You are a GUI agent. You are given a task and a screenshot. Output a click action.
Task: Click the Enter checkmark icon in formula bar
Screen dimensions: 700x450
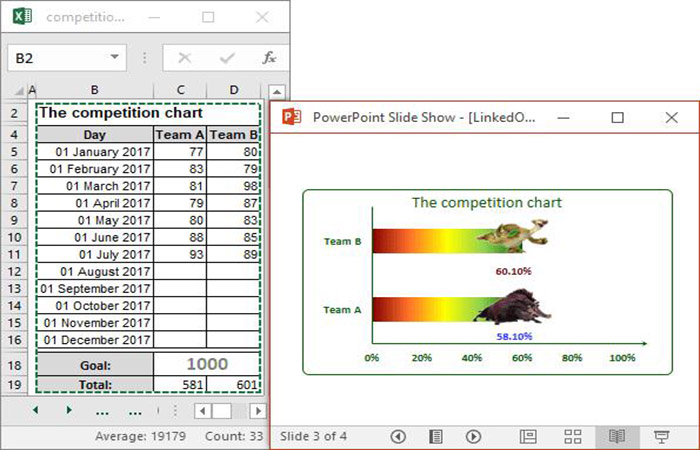(227, 58)
